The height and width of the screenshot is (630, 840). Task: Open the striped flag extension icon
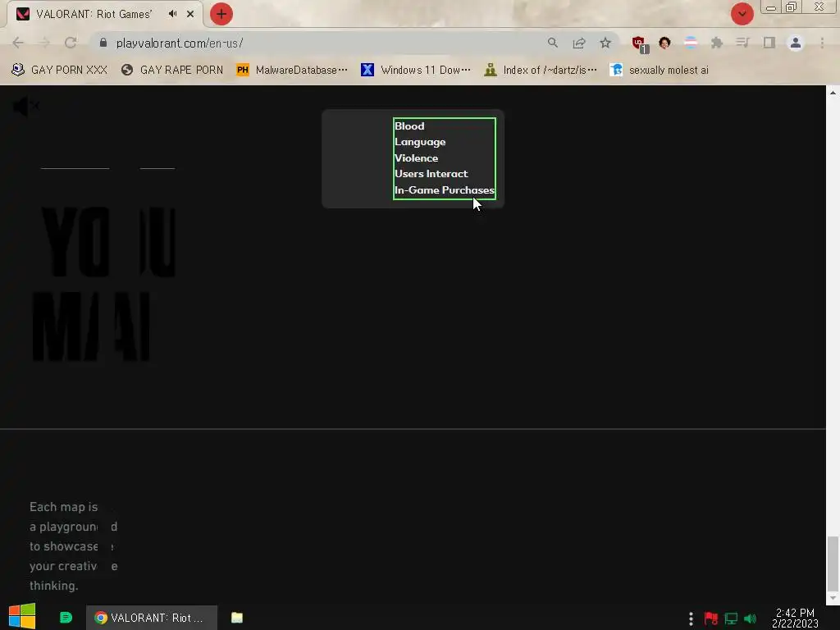(x=691, y=43)
